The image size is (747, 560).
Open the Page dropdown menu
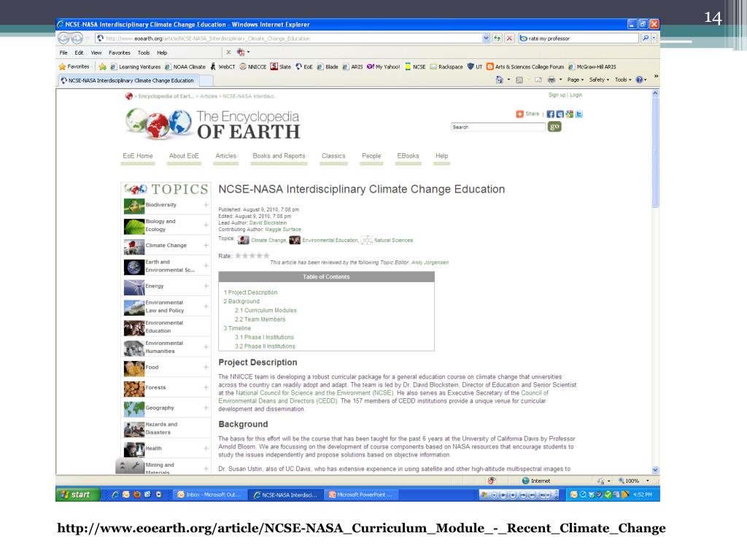pos(576,80)
